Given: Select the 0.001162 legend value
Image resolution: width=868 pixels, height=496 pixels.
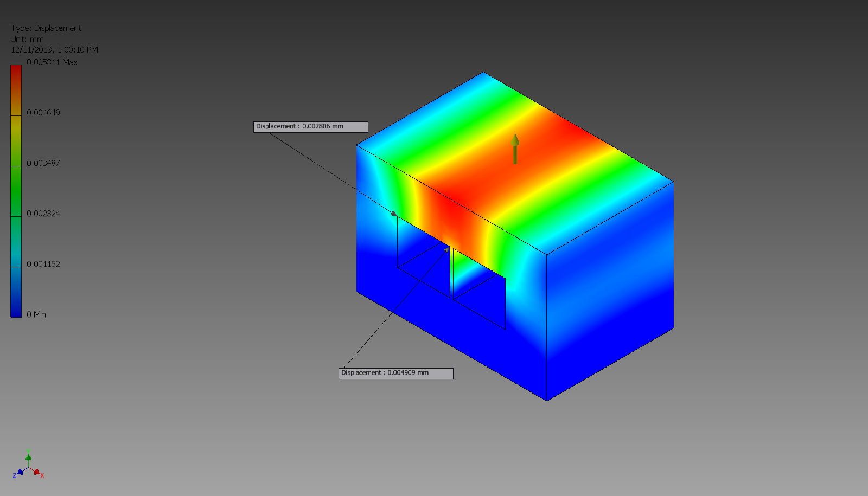Looking at the screenshot, I should (x=43, y=264).
